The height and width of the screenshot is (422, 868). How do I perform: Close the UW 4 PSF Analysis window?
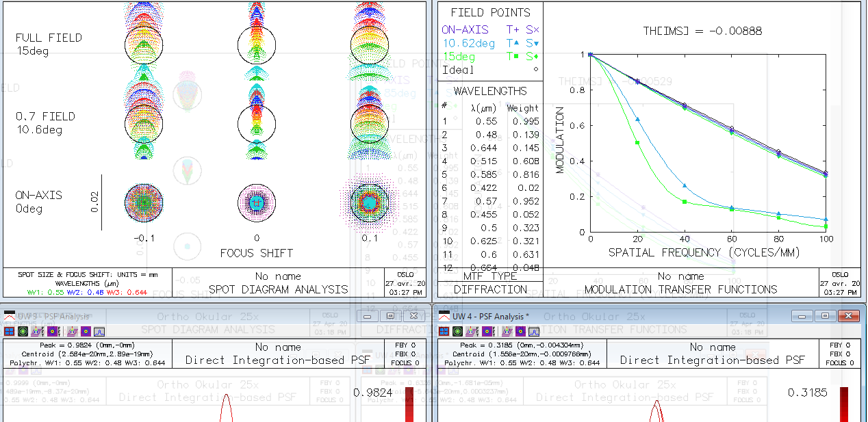coord(847,316)
